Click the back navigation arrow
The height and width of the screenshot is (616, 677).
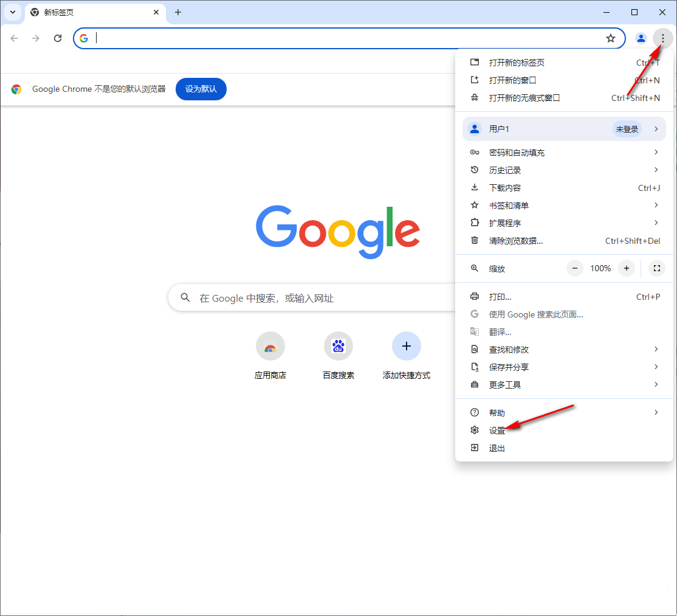(14, 38)
